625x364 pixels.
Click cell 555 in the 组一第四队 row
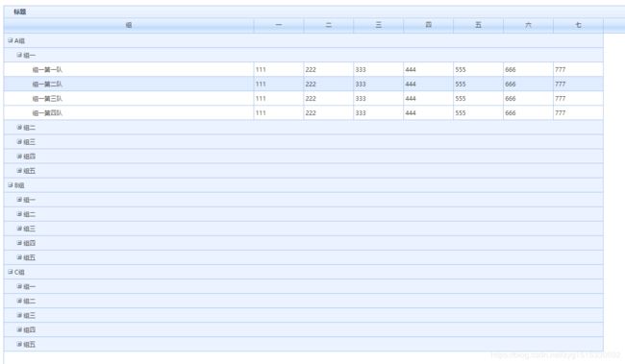[x=478, y=113]
